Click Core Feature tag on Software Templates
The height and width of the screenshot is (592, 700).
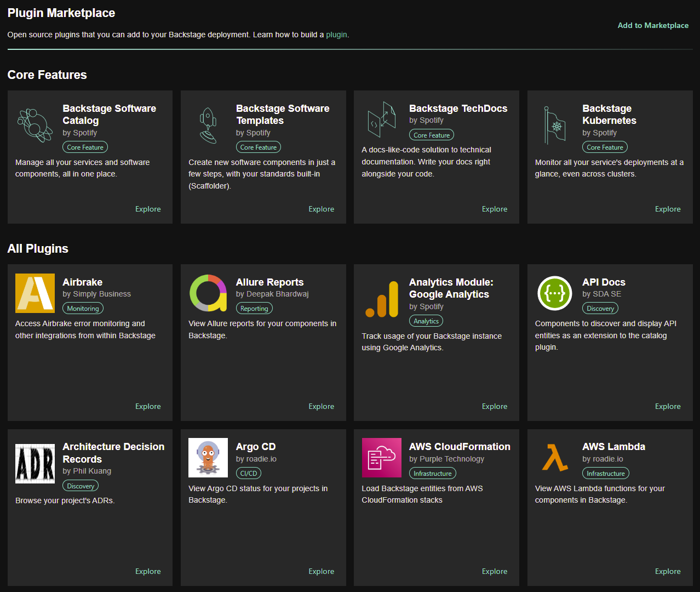pyautogui.click(x=259, y=147)
